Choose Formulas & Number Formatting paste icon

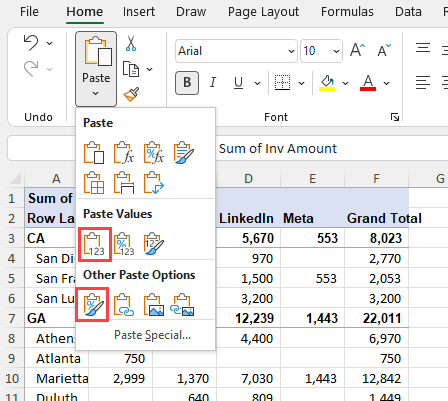point(154,153)
